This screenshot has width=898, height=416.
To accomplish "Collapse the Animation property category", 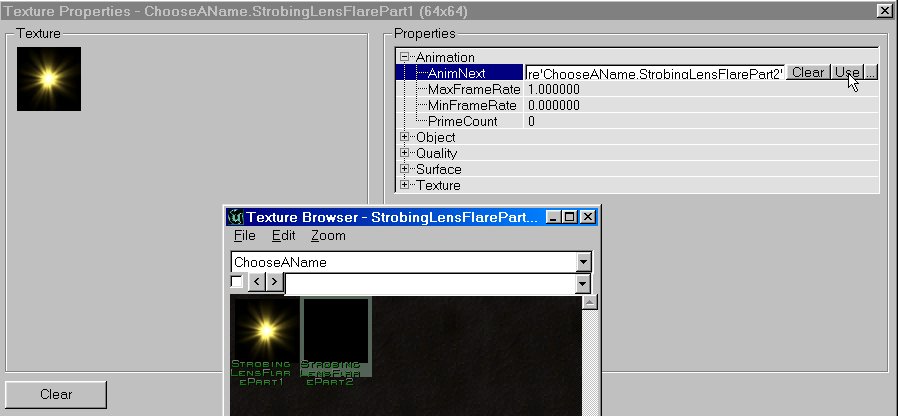I will pos(405,57).
